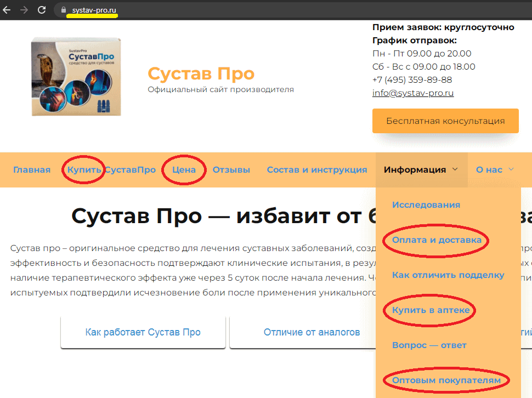Click the Прием заявок: круглосуточно text

[443, 27]
